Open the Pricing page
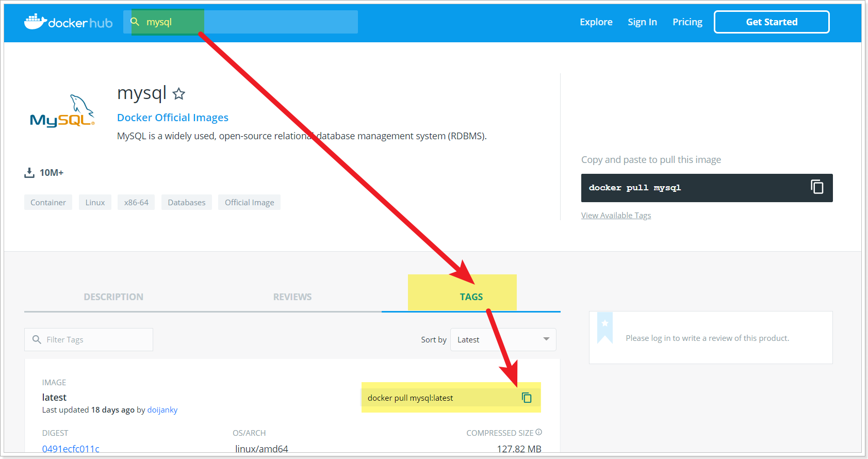Viewport: 868px width, 459px height. [x=687, y=22]
